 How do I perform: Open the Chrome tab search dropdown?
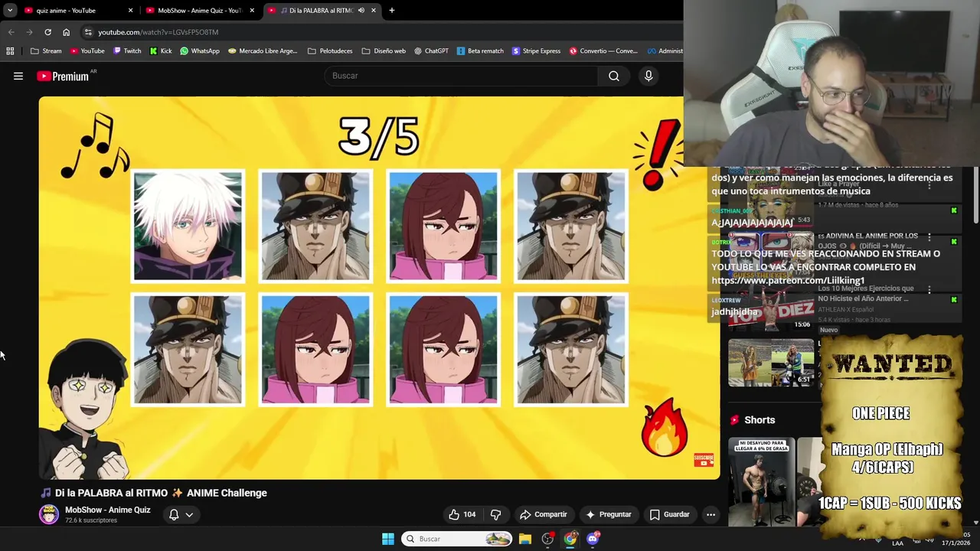[x=10, y=11]
